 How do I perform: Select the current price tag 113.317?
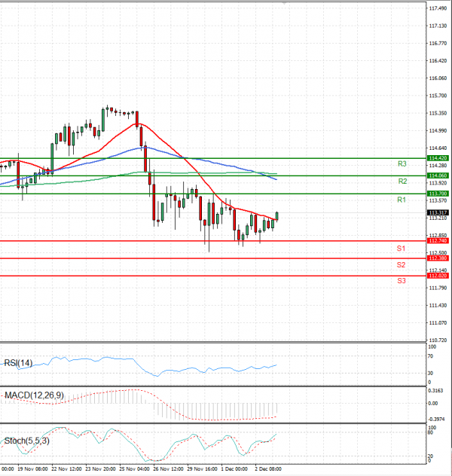[x=438, y=213]
